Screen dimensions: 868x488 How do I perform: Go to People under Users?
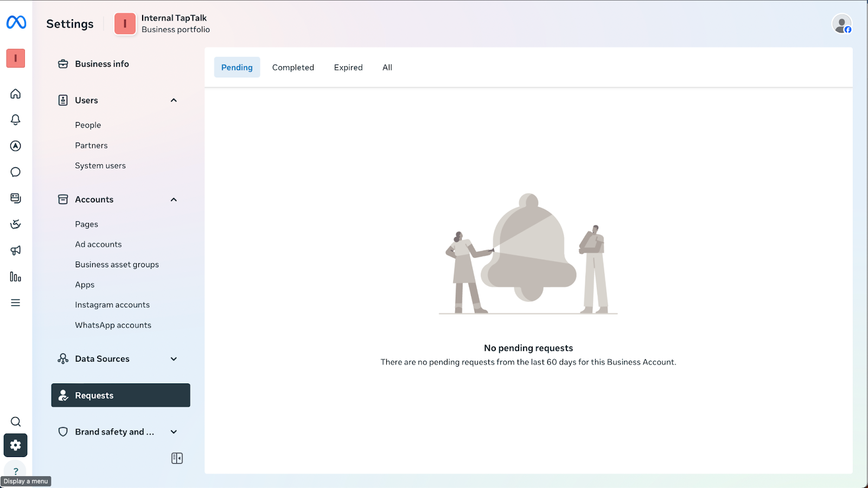click(x=88, y=125)
